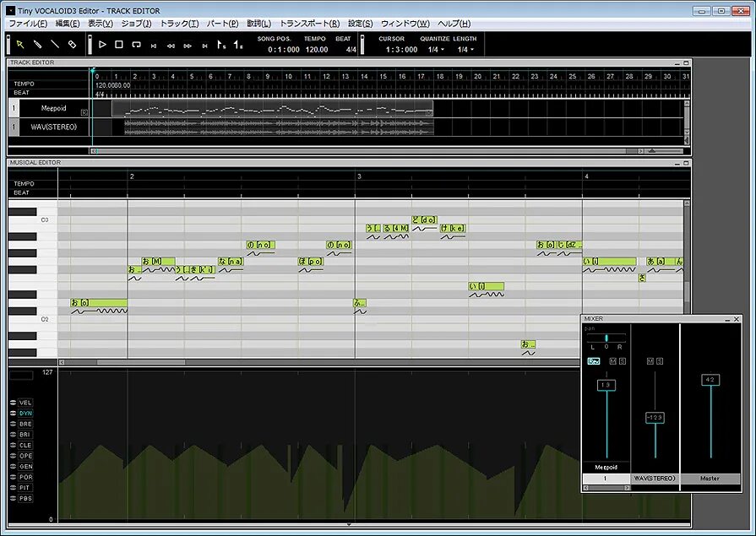Mute the Megpoid track in the mixer
Screen dimensions: 756x536
(612, 361)
